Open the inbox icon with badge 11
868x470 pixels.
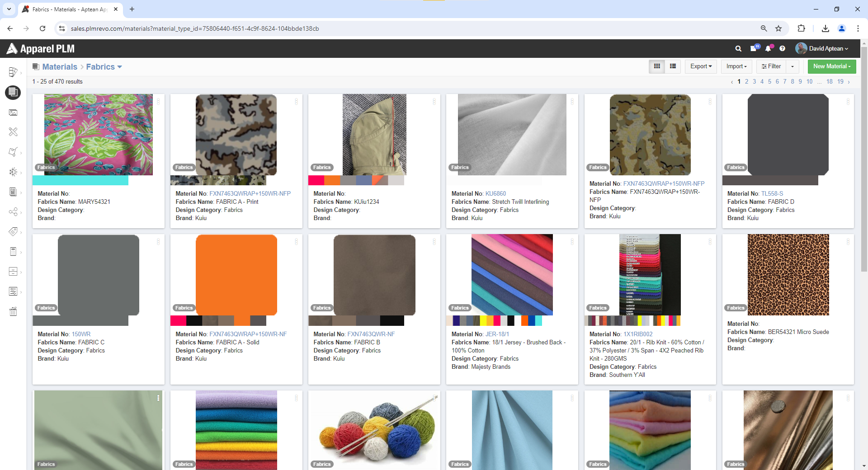tap(754, 48)
